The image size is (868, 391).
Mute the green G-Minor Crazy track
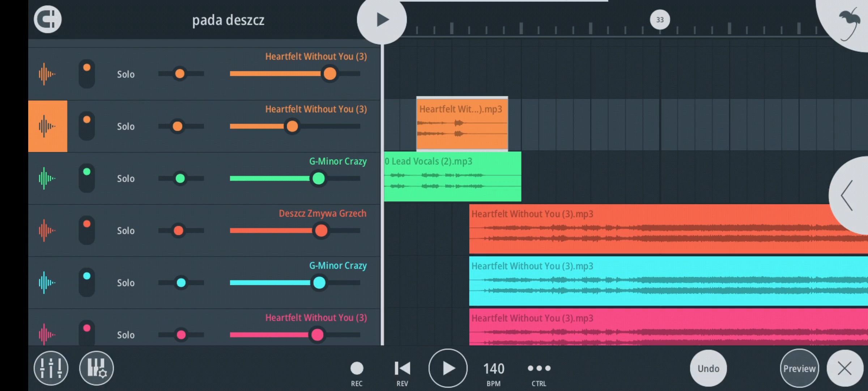(x=87, y=178)
